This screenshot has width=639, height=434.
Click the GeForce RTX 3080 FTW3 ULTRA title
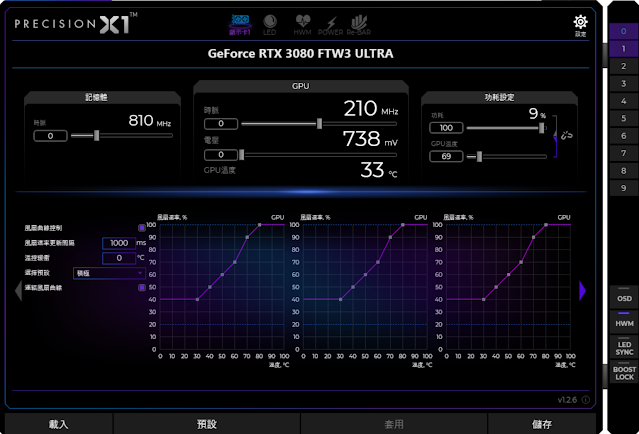click(x=300, y=54)
